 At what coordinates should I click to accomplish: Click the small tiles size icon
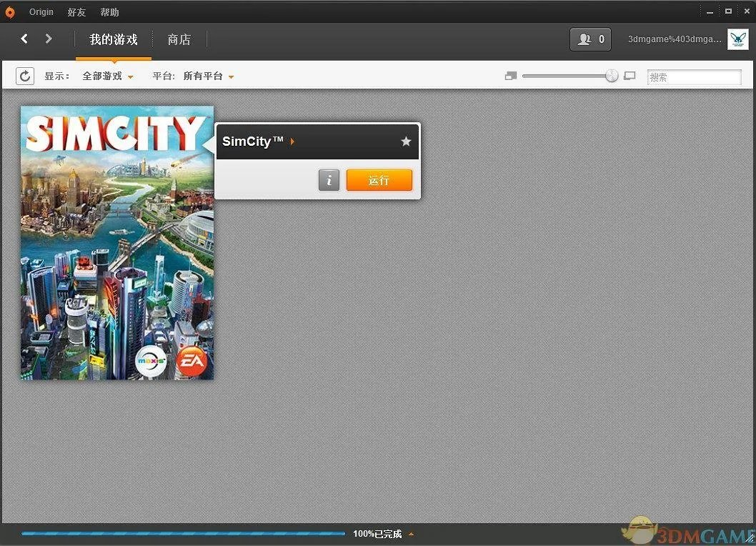point(510,76)
